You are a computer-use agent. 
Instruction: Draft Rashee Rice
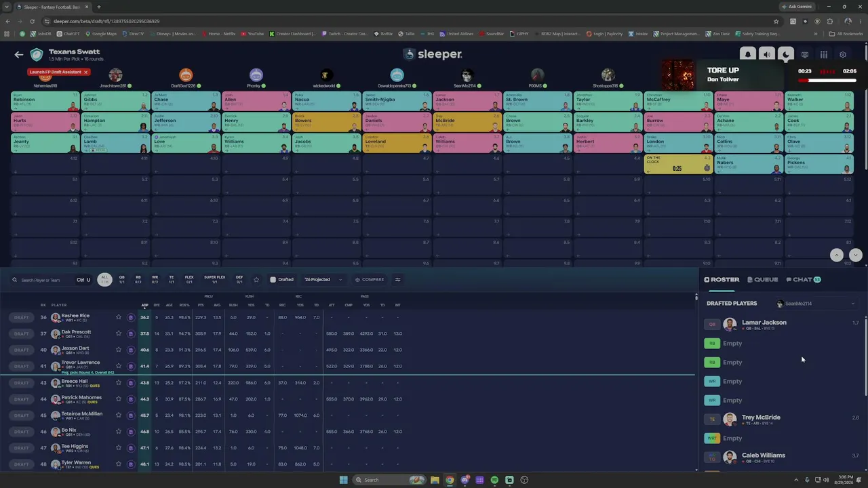coord(22,317)
